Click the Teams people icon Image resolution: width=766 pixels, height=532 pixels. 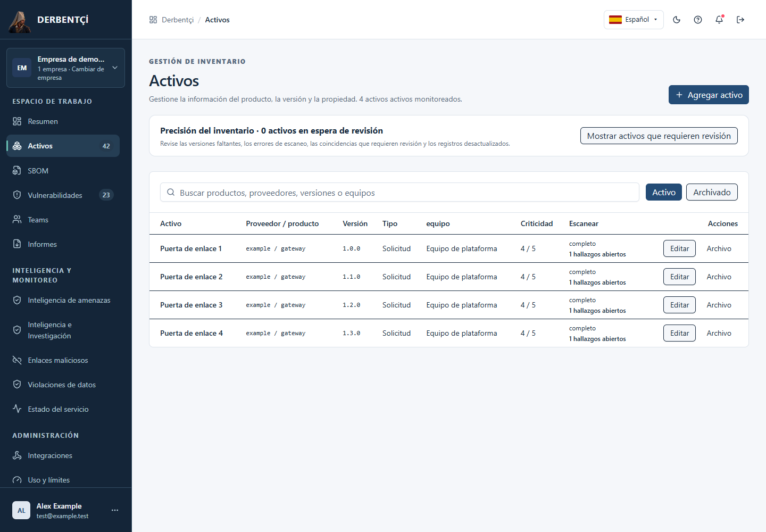pos(17,220)
